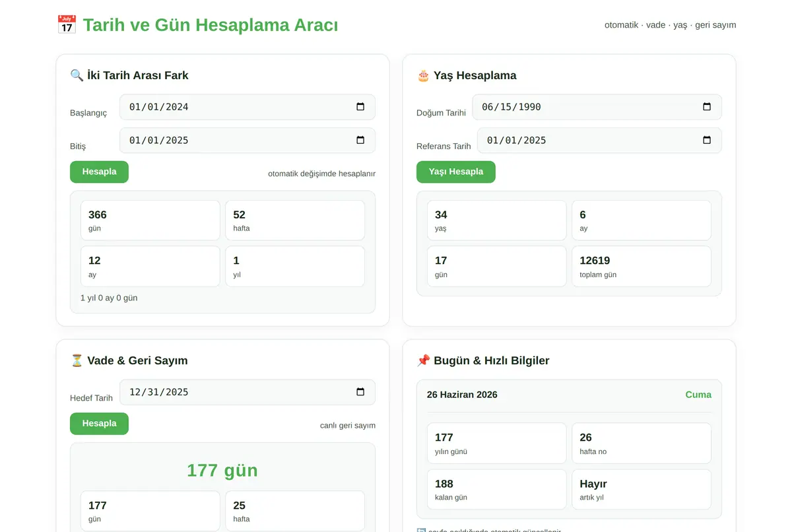This screenshot has height=532, width=792.
Task: Click today's date 26 Haziran 2026
Action: pyautogui.click(x=462, y=395)
